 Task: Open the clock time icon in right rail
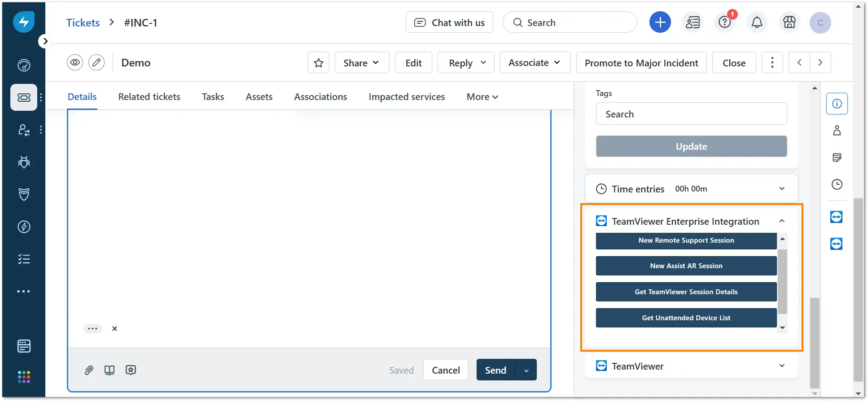coord(837,184)
